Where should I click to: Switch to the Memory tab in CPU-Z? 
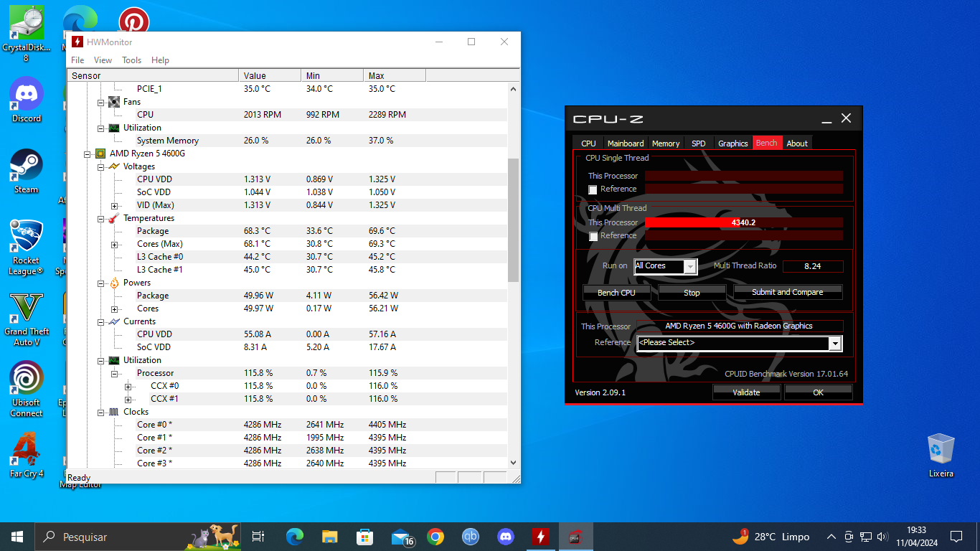pyautogui.click(x=666, y=143)
